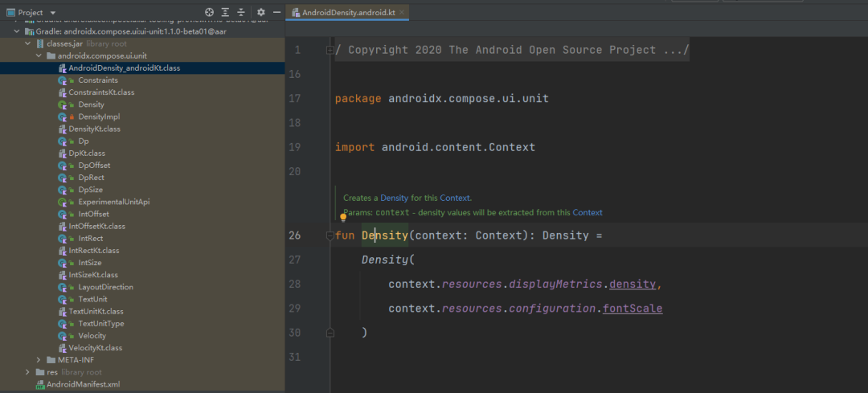The height and width of the screenshot is (393, 868).
Task: Click the Context link in documentation
Action: (587, 212)
